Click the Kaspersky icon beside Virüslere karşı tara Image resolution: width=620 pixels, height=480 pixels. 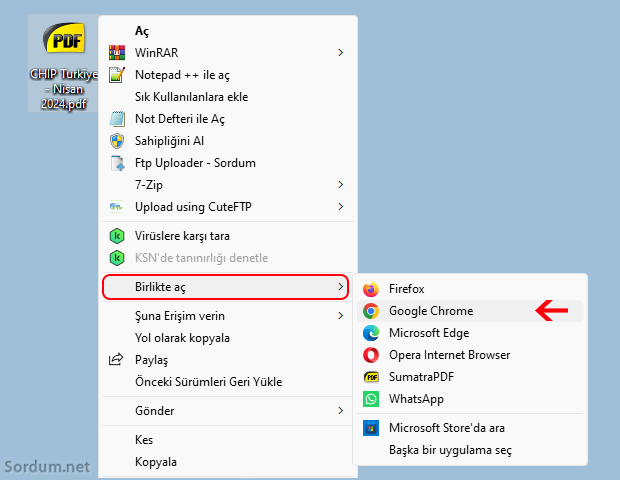(117, 236)
